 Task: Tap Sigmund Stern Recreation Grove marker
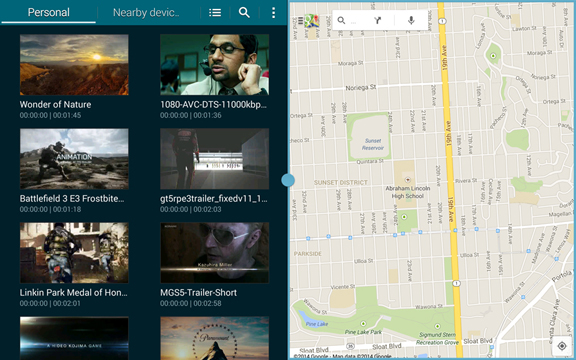tap(438, 326)
